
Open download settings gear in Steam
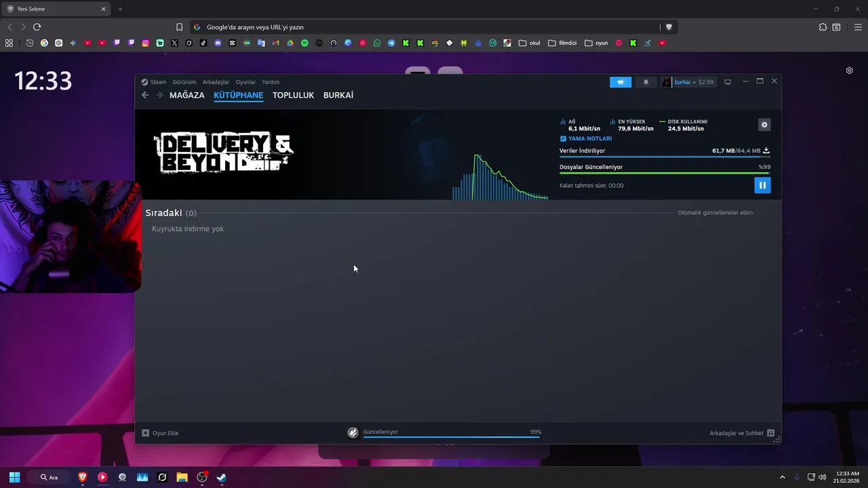click(764, 125)
